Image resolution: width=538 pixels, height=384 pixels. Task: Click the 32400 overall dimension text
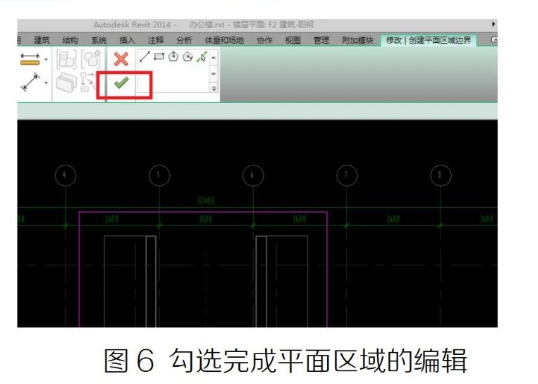click(x=206, y=201)
